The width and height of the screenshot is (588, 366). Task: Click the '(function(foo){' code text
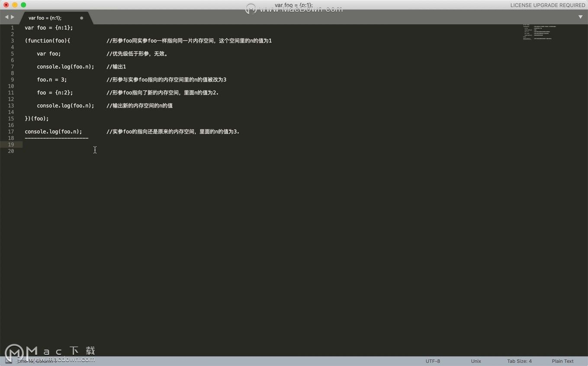(48, 41)
